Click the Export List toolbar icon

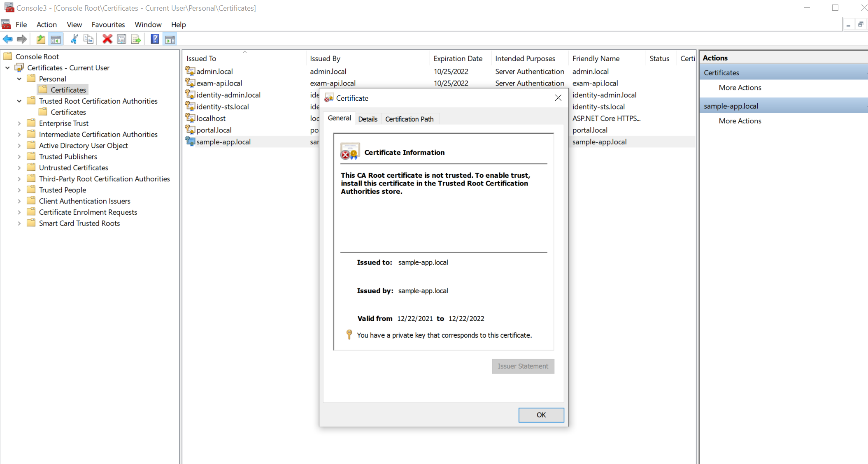136,39
